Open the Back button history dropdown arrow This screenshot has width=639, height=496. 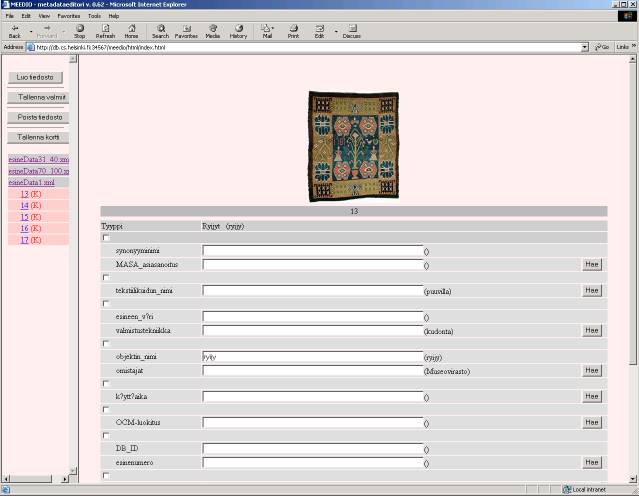31,31
